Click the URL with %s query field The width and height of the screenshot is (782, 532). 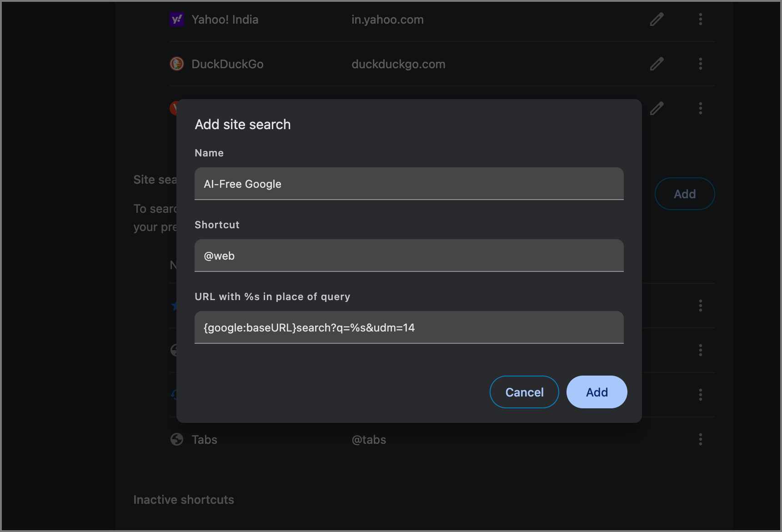point(409,327)
